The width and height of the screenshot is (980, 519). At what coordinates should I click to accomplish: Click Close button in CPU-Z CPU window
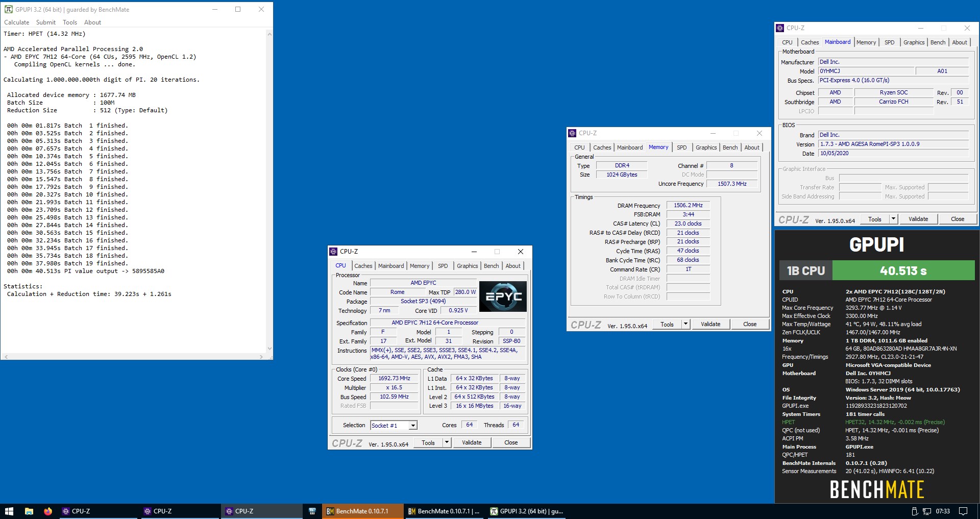[x=511, y=442]
